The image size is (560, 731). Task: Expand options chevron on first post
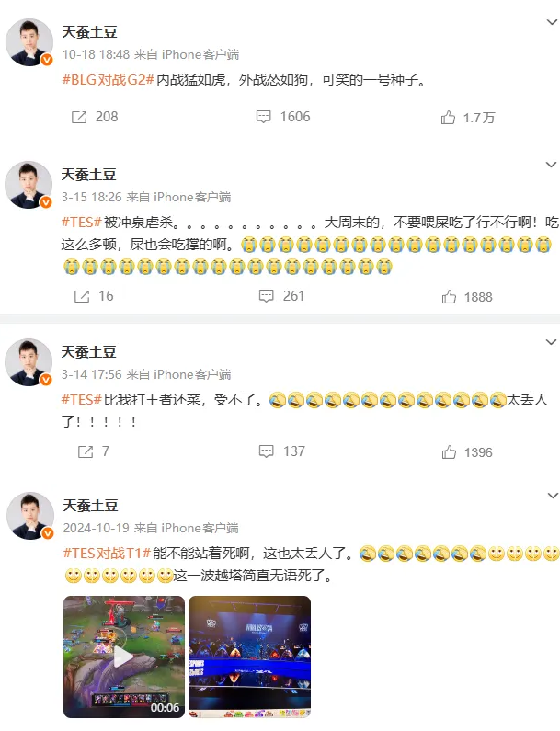click(x=552, y=22)
